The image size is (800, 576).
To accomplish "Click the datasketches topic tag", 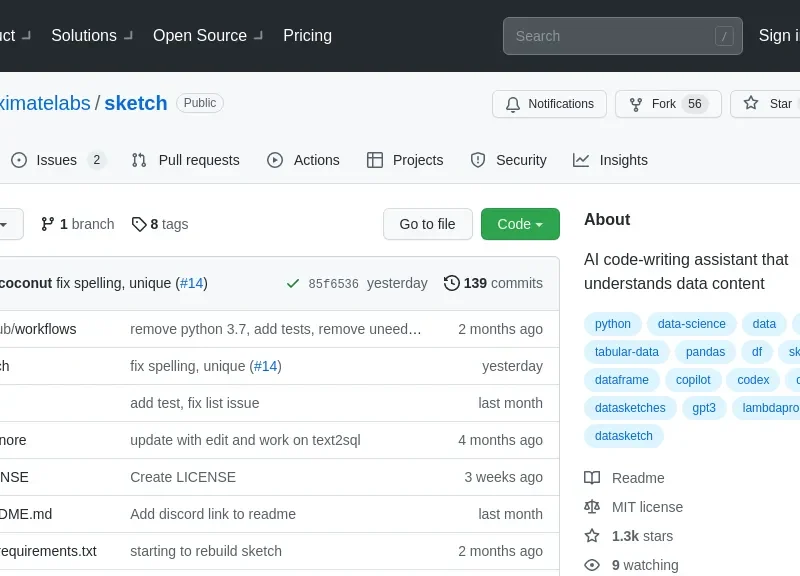I will [x=630, y=408].
